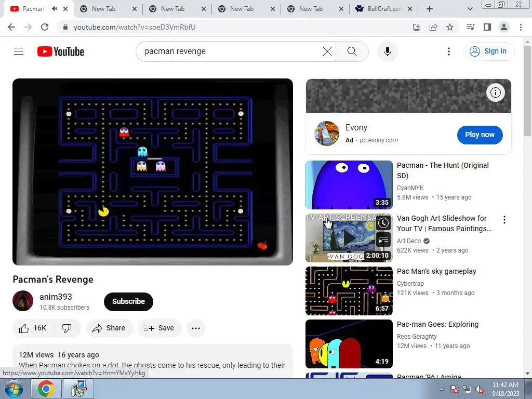Mute tab via audio speaker indicator
Image resolution: width=532 pixels, height=399 pixels.
click(54, 9)
